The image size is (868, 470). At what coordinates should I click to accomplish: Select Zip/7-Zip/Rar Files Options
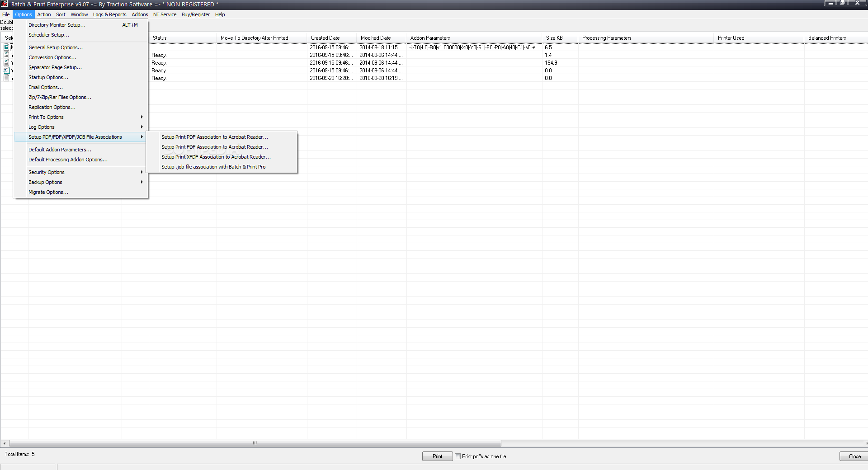(80, 97)
